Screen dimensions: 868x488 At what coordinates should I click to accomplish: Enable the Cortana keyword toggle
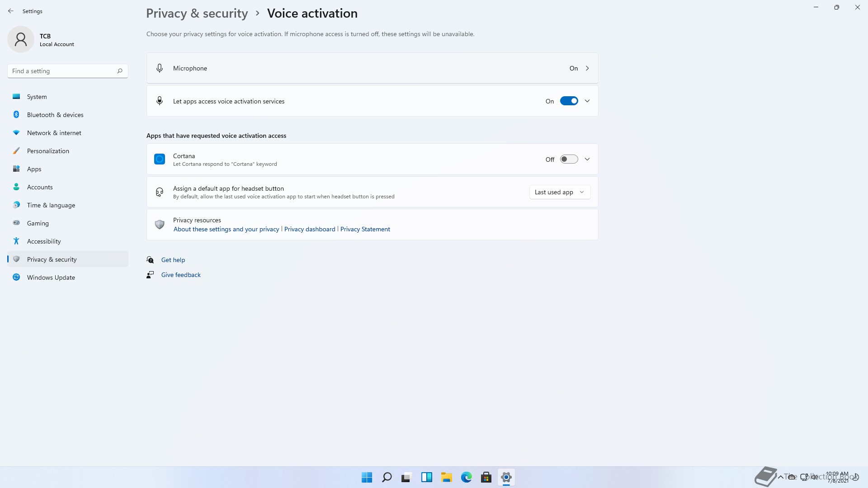tap(569, 159)
